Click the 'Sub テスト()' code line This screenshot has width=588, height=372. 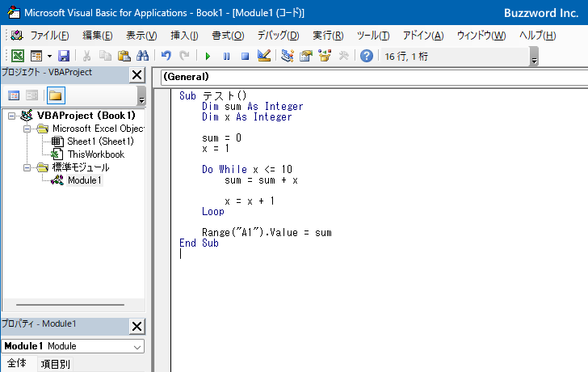click(212, 95)
